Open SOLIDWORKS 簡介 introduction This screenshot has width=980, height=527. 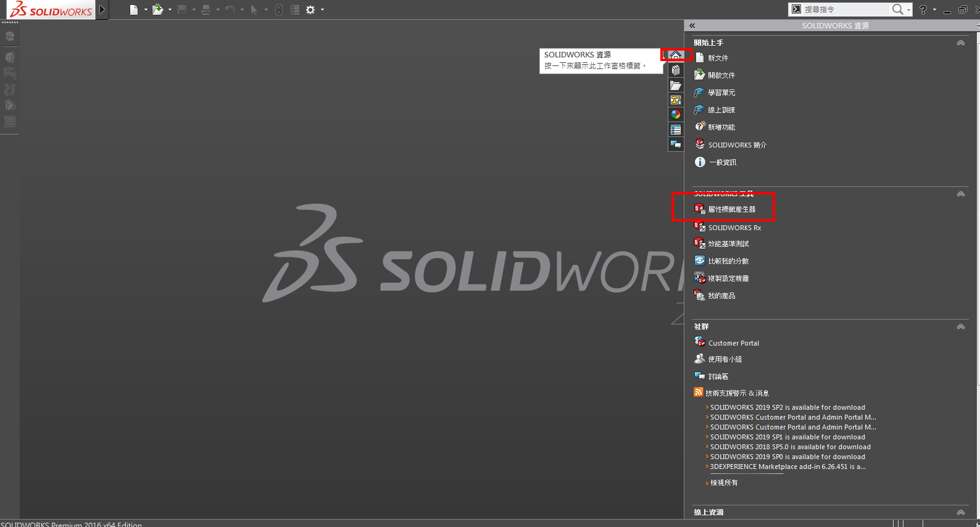click(737, 145)
